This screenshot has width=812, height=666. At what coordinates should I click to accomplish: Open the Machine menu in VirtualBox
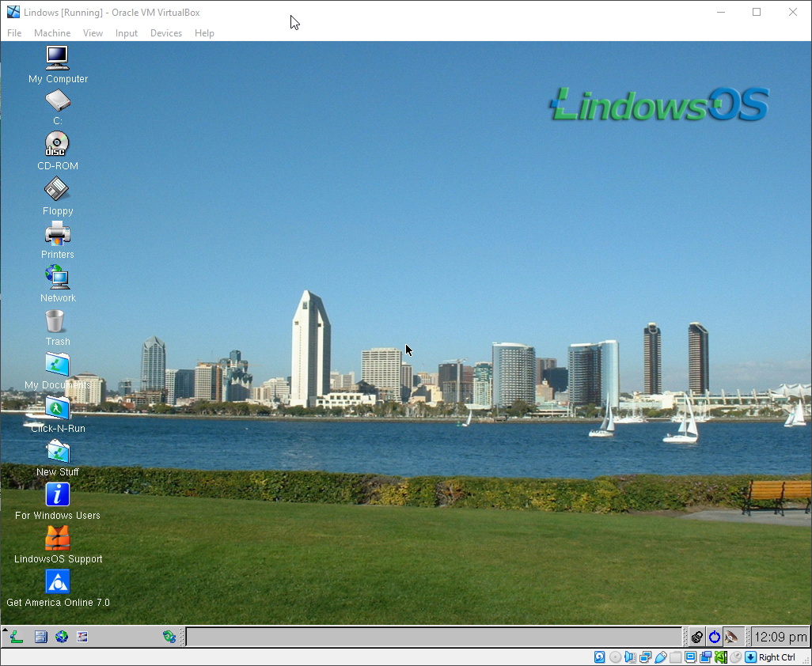52,33
